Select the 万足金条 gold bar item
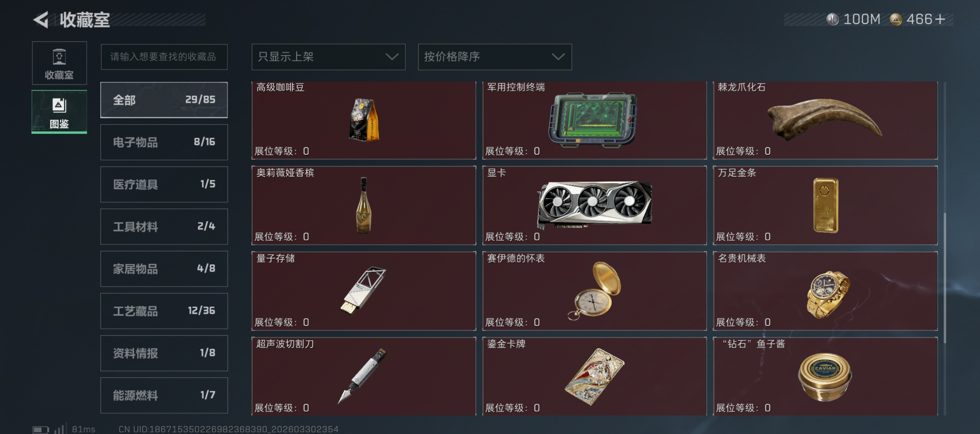The width and height of the screenshot is (980, 434). [x=825, y=205]
